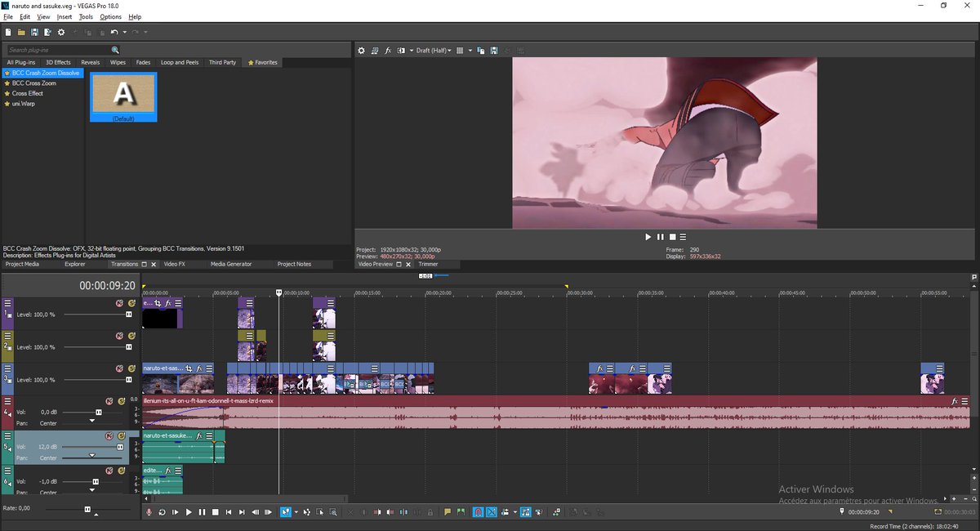Image resolution: width=980 pixels, height=531 pixels.
Task: Click the track 3 Level slider handle
Action: click(x=128, y=379)
